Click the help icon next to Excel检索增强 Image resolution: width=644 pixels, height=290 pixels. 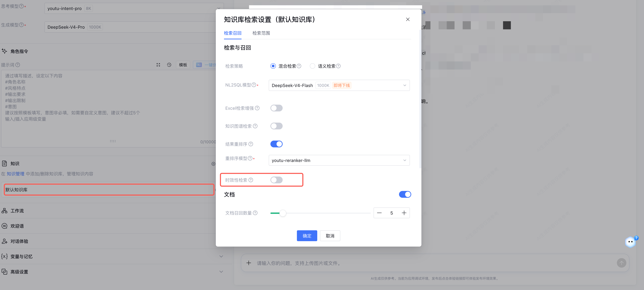(x=257, y=108)
